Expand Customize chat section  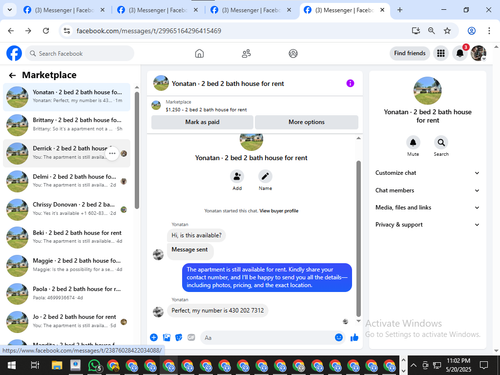click(427, 173)
